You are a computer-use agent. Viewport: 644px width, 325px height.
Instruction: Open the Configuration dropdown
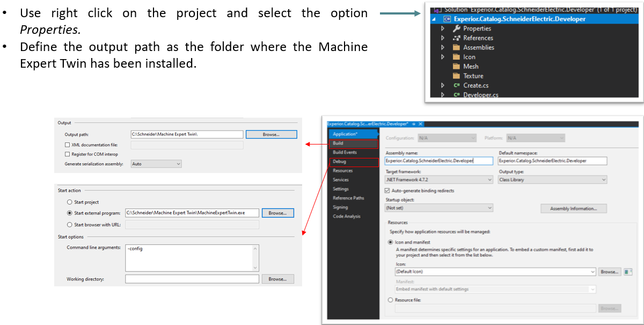point(447,138)
